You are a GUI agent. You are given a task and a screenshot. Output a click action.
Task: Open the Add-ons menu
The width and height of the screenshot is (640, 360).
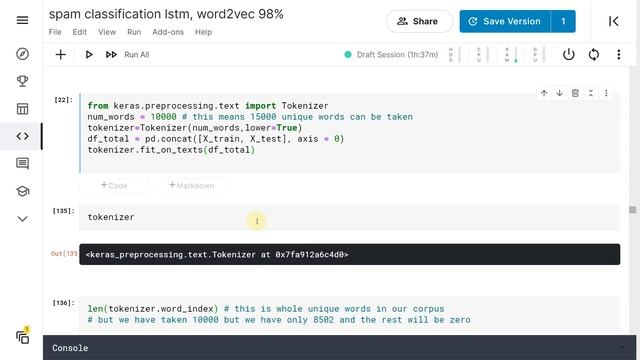click(x=168, y=32)
